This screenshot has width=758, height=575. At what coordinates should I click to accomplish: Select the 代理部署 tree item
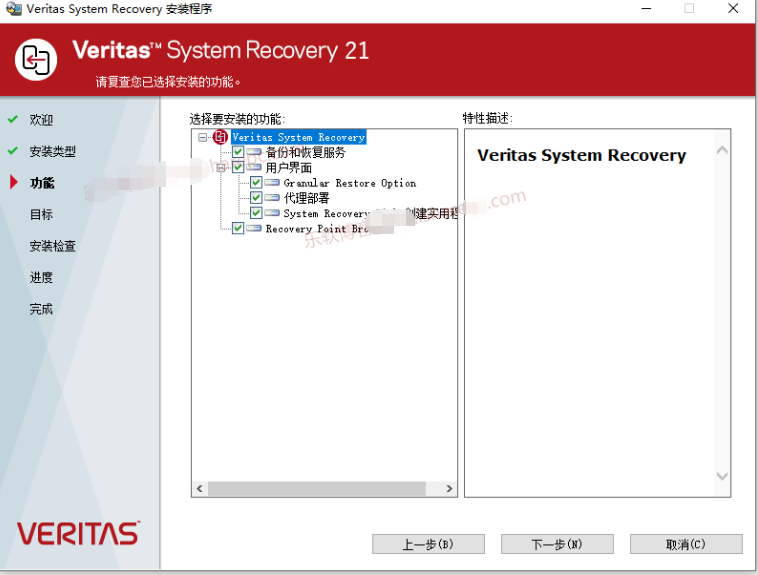click(x=306, y=198)
